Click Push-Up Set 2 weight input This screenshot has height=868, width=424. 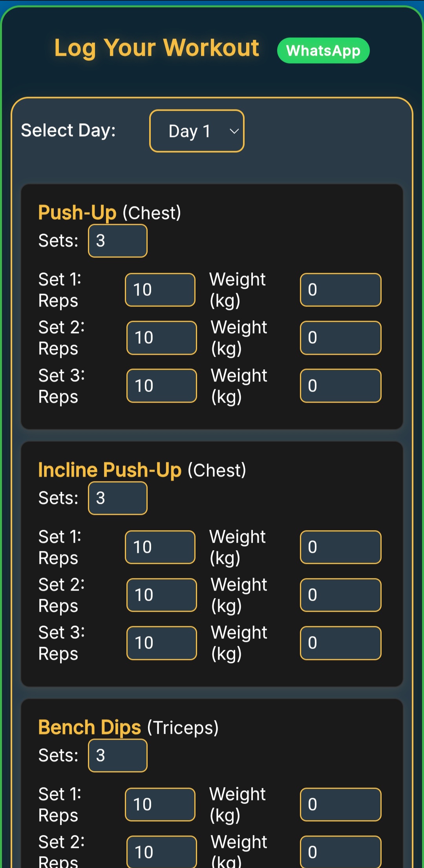pyautogui.click(x=340, y=337)
